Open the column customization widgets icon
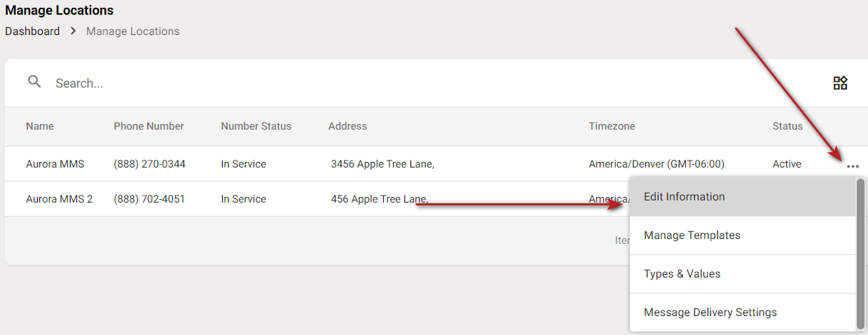The height and width of the screenshot is (335, 868). coord(840,83)
